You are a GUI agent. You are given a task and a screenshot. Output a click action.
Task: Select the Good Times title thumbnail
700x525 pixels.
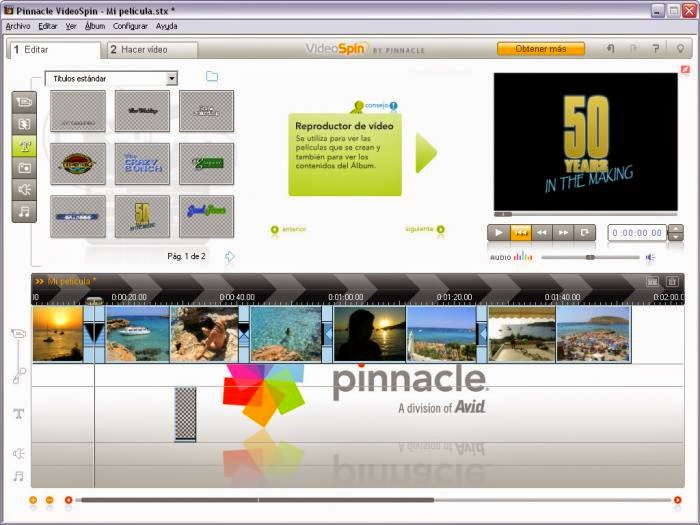tap(206, 216)
